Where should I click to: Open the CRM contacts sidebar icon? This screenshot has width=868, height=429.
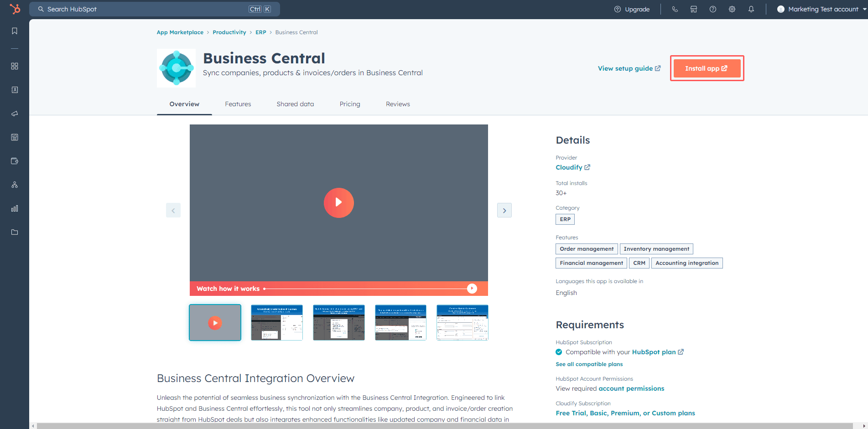pyautogui.click(x=15, y=90)
